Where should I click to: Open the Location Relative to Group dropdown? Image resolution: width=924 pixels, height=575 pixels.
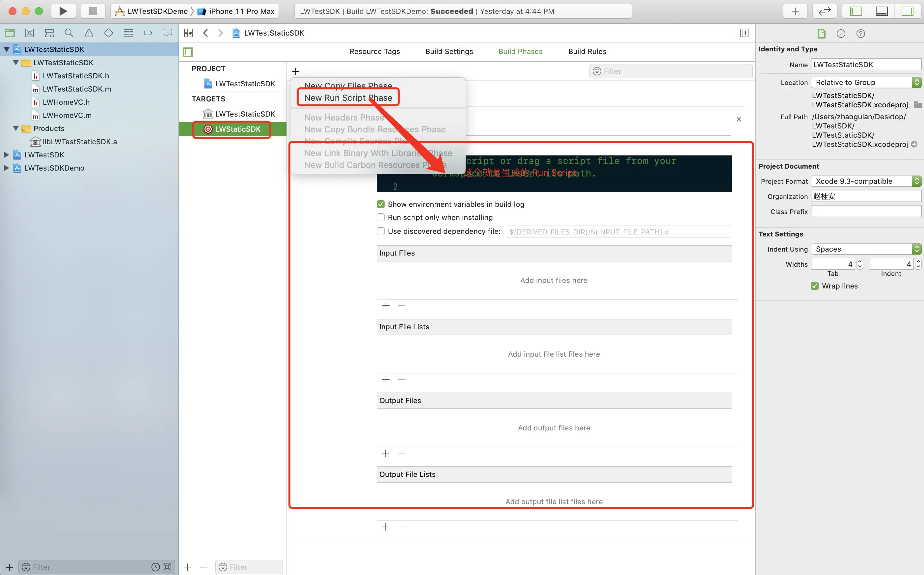tap(866, 83)
